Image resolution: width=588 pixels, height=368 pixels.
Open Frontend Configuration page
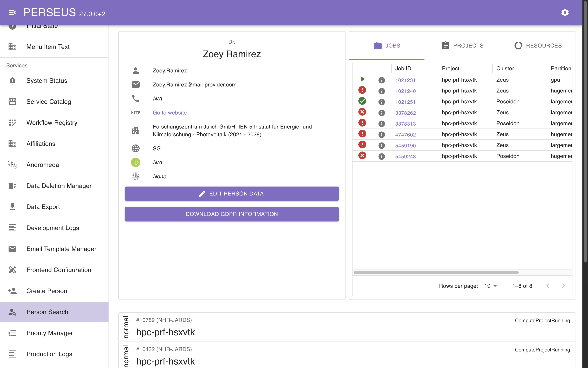coord(54,270)
